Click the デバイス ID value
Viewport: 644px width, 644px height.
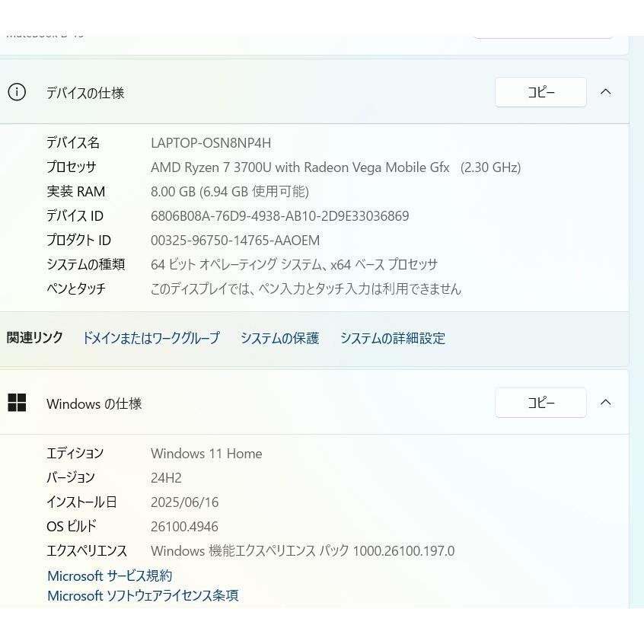280,215
